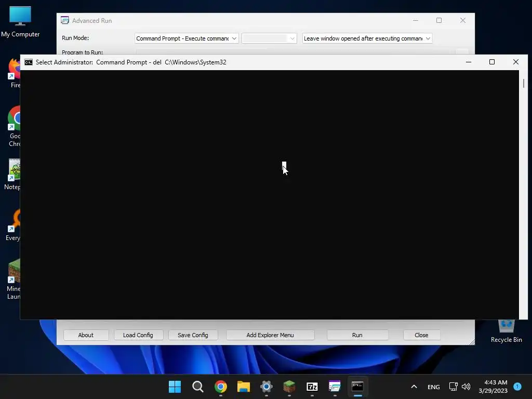Click the About button in Advanced Run
This screenshot has width=532, height=399.
coord(86,335)
